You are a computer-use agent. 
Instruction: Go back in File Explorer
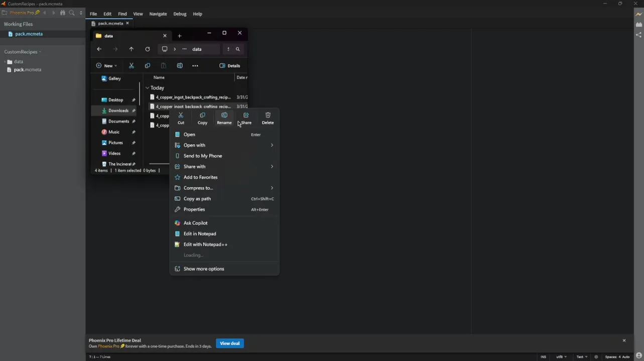99,49
